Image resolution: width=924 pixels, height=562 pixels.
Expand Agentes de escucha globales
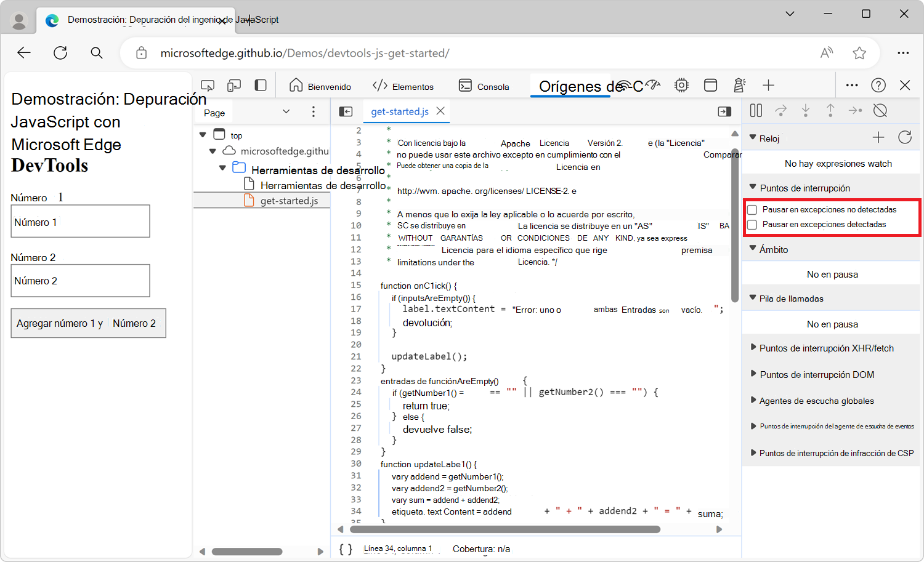pos(753,400)
